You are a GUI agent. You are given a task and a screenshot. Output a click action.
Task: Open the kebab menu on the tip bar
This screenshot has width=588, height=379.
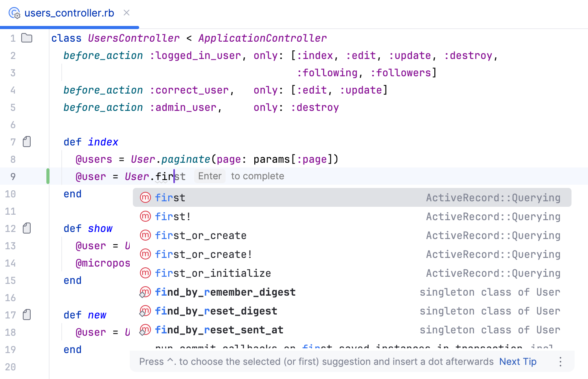(x=560, y=361)
